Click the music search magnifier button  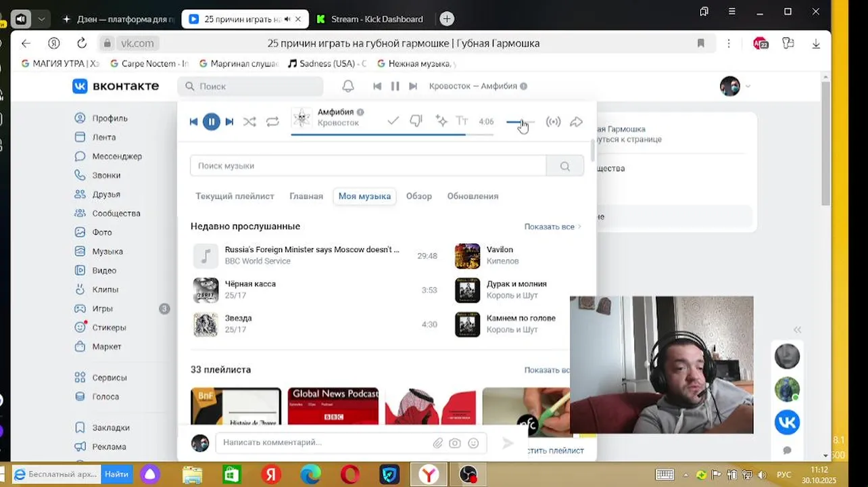tap(565, 166)
